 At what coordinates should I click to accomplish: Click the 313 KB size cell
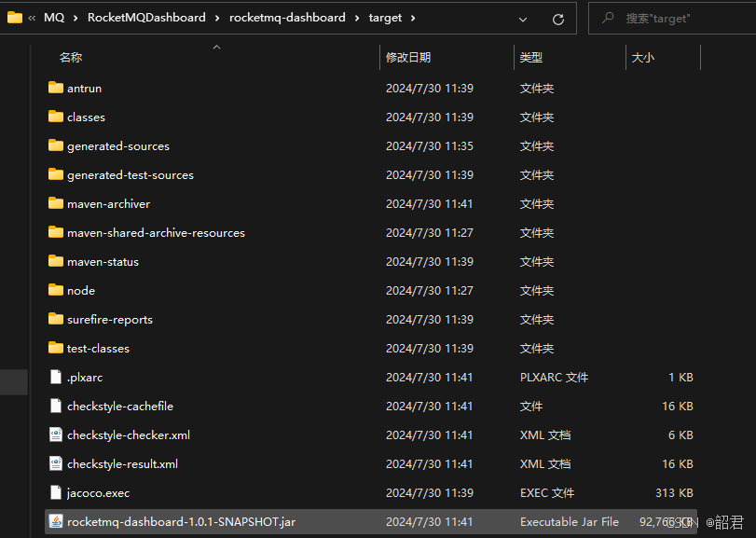(674, 492)
